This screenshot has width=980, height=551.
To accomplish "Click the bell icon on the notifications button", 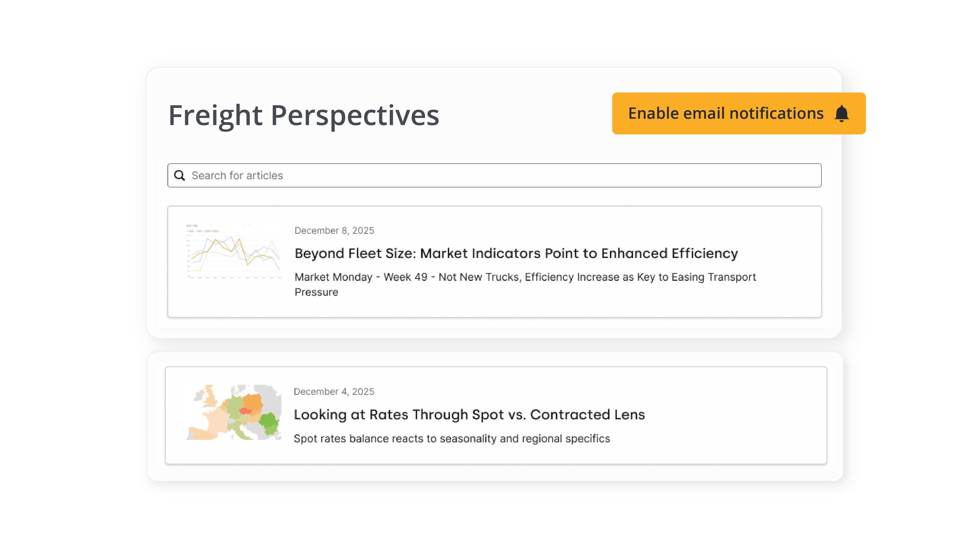I will click(x=842, y=113).
